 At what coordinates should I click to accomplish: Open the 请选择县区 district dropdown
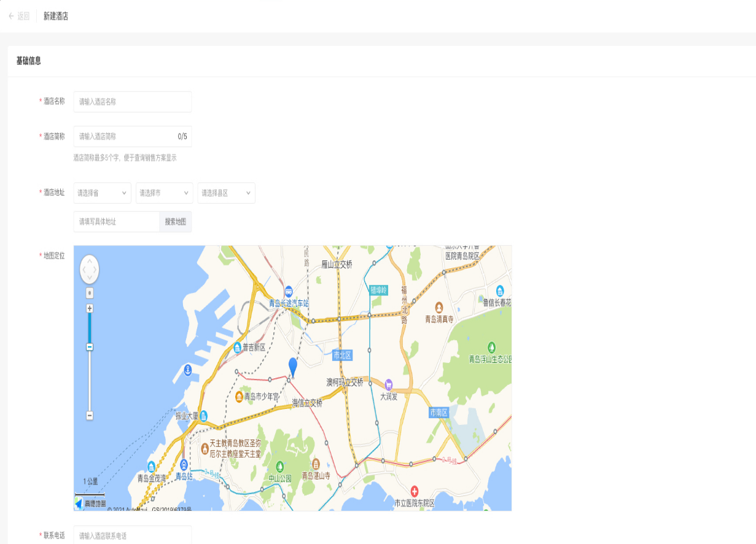[226, 193]
